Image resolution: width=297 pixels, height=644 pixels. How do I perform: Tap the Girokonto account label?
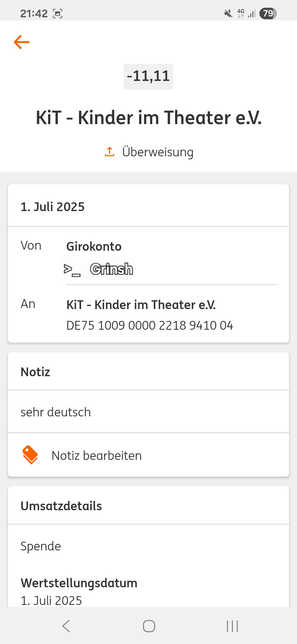tap(94, 246)
